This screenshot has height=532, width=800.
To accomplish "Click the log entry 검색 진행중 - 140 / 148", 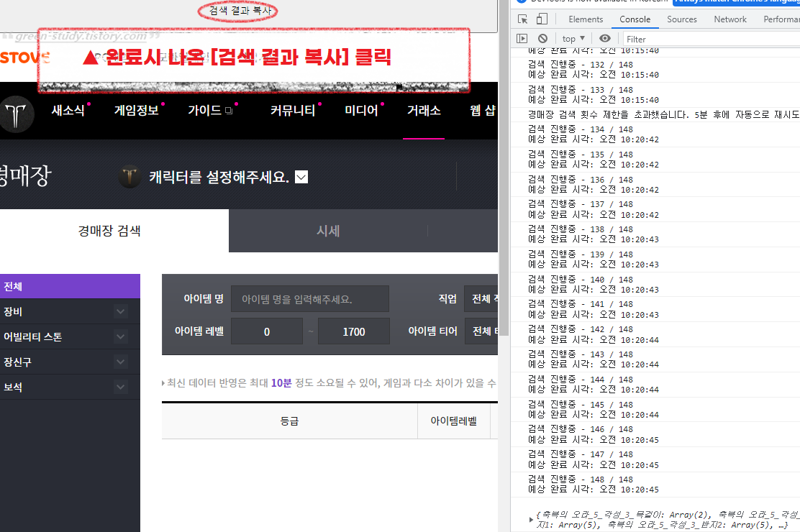I will pos(580,280).
